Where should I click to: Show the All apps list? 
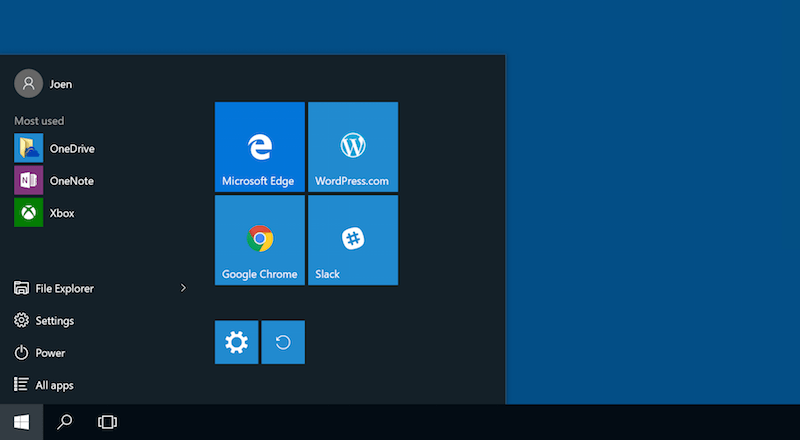click(43, 385)
